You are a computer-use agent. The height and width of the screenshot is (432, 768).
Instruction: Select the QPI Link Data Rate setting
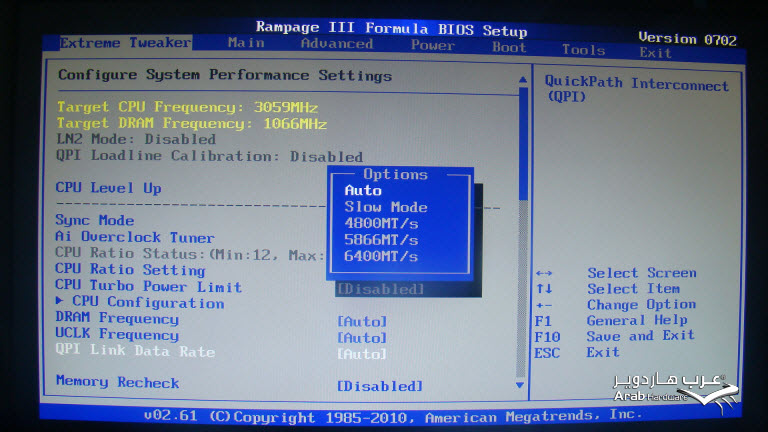[135, 351]
